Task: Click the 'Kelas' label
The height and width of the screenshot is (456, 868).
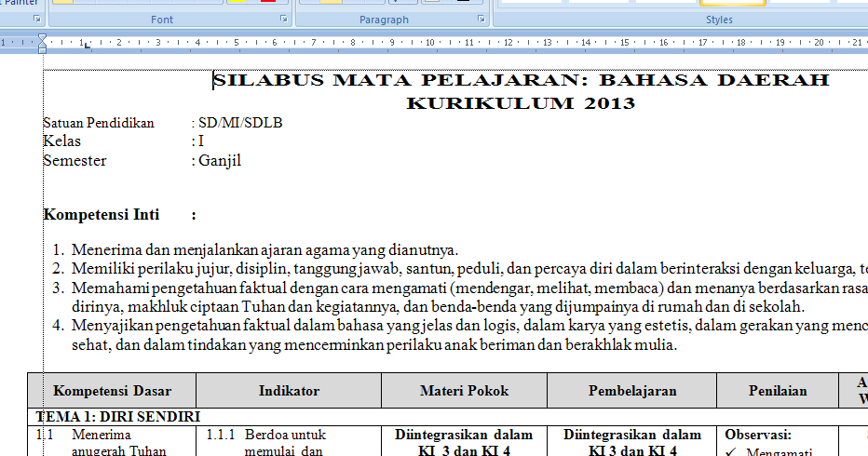Action: [62, 141]
